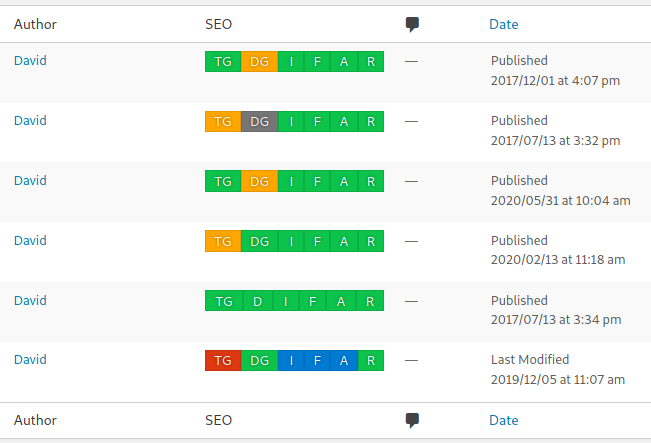Click the comments bubble icon in header
Viewport: 651px width, 443px height.
click(x=412, y=24)
